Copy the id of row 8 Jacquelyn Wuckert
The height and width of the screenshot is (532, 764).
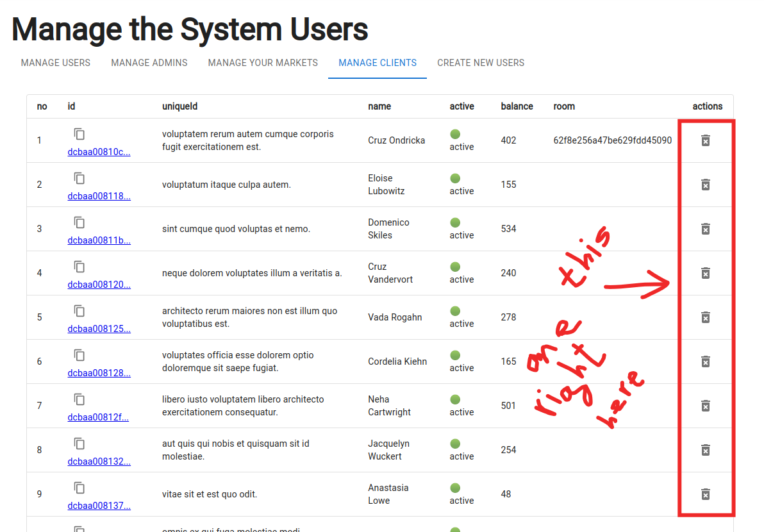[x=79, y=444]
